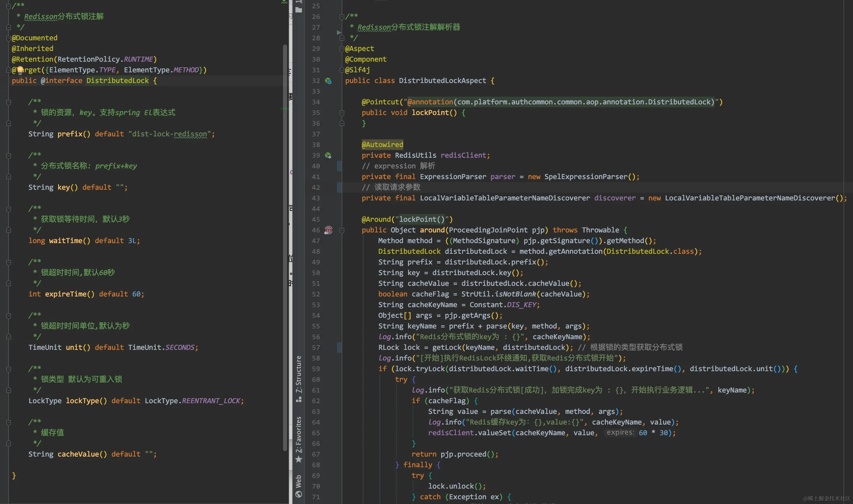This screenshot has width=853, height=504.
Task: Click the autowired dependency gutter icon on line 39
Action: [x=328, y=156]
